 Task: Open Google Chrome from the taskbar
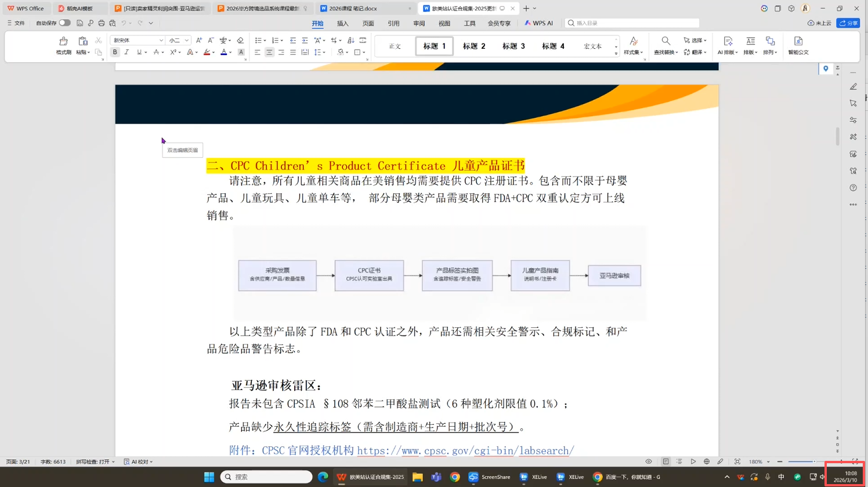455,477
